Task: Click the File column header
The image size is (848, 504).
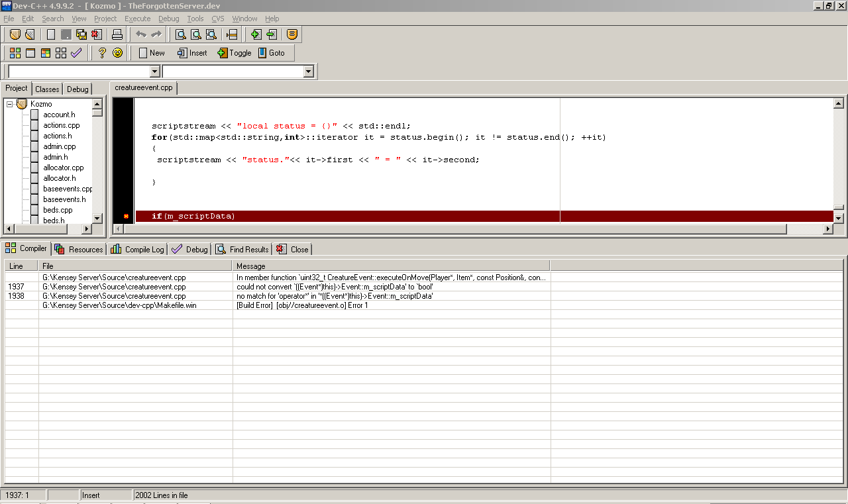Action: [x=136, y=266]
